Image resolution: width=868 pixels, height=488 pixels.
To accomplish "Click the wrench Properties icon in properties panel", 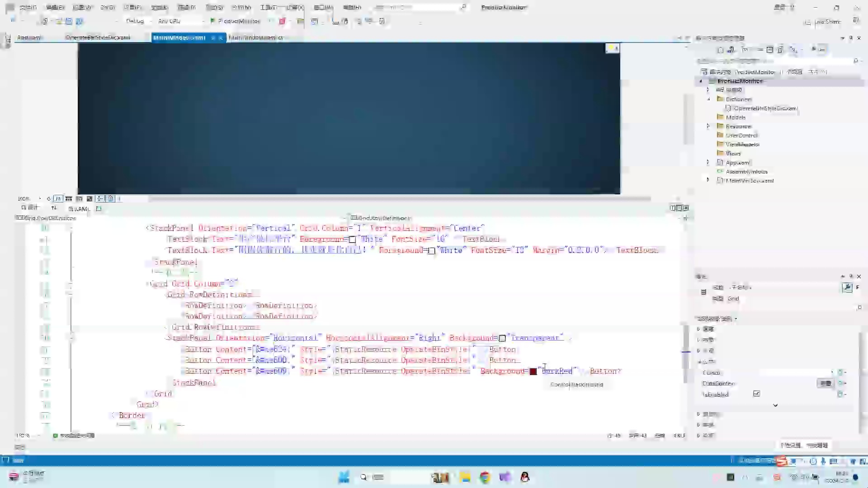I will [847, 287].
